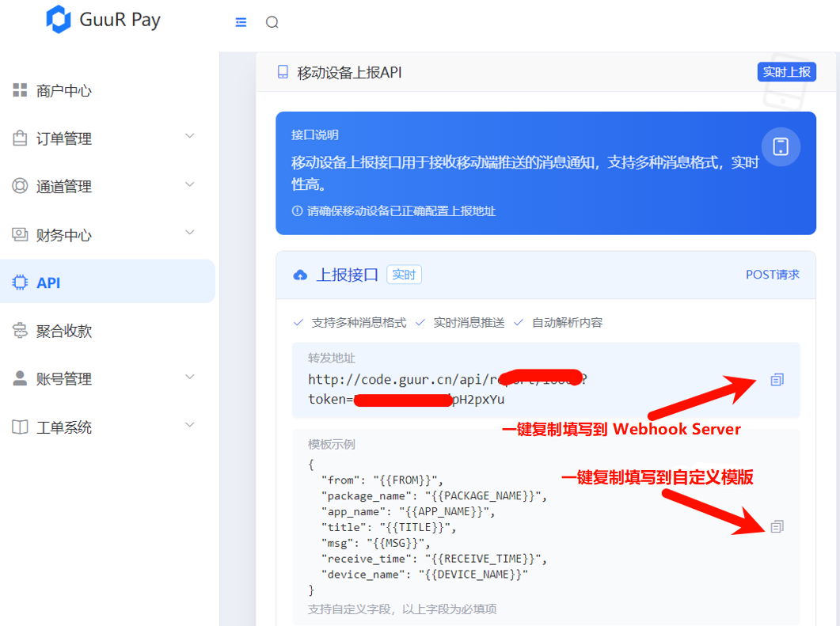This screenshot has width=840, height=626.
Task: Go to 聚合收款 in the sidebar
Action: coord(63,331)
